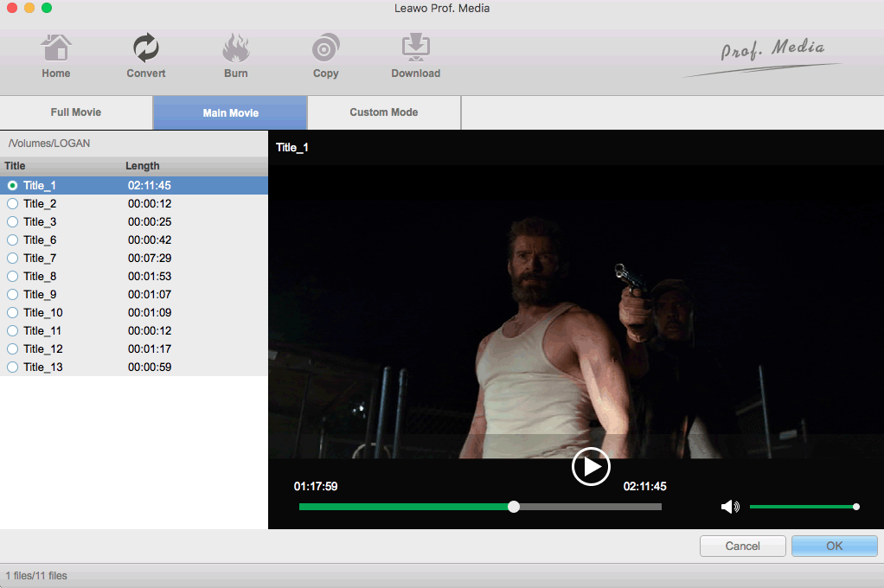This screenshot has height=588, width=884.
Task: Select the Title_13 radio button
Action: (x=12, y=367)
